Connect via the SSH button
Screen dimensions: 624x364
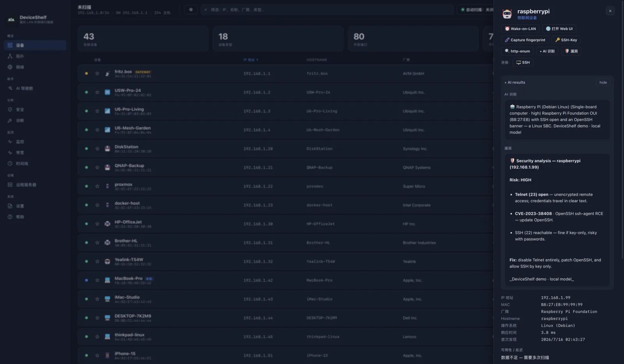[x=523, y=62]
